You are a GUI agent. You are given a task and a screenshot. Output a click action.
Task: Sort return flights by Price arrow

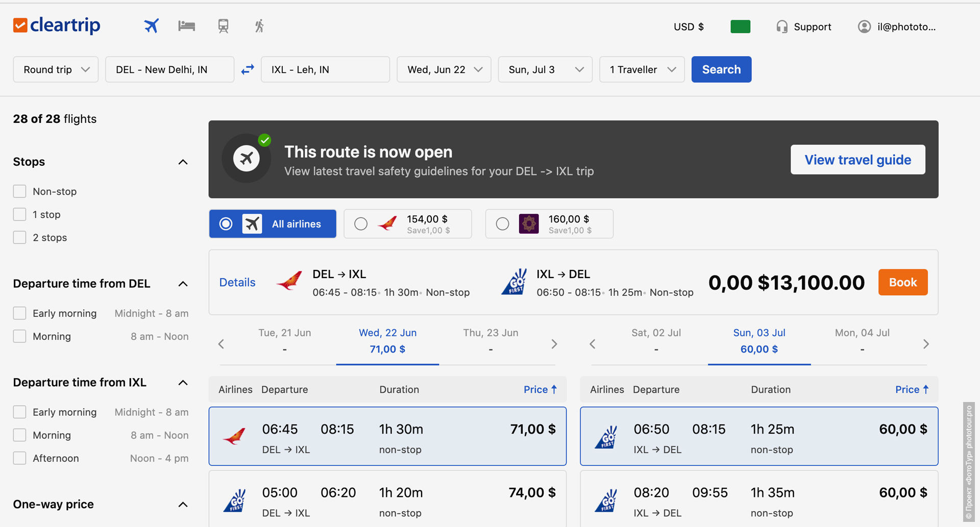click(925, 389)
